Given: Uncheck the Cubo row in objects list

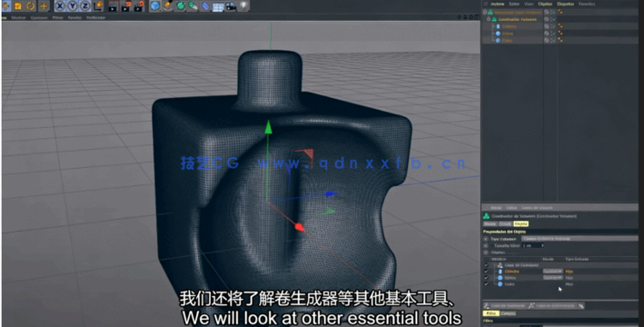Looking at the screenshot, I should click(487, 284).
